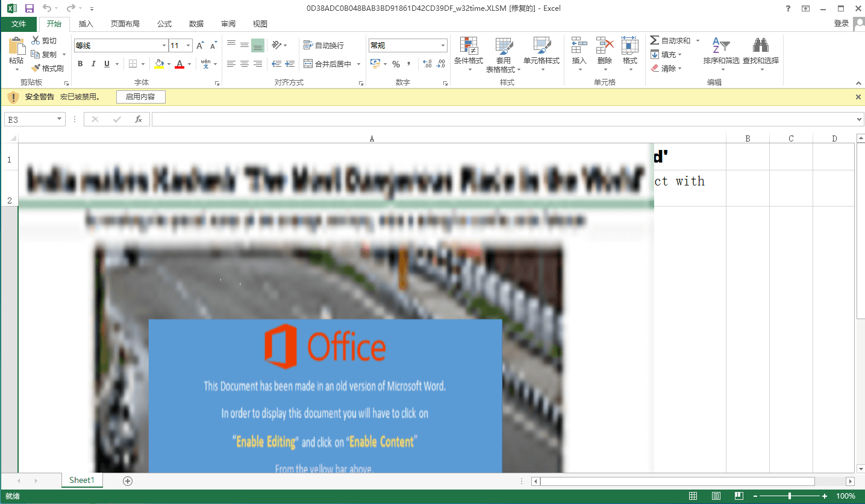The image size is (865, 504).
Task: Click the fill color yellow swatch
Action: pyautogui.click(x=159, y=64)
